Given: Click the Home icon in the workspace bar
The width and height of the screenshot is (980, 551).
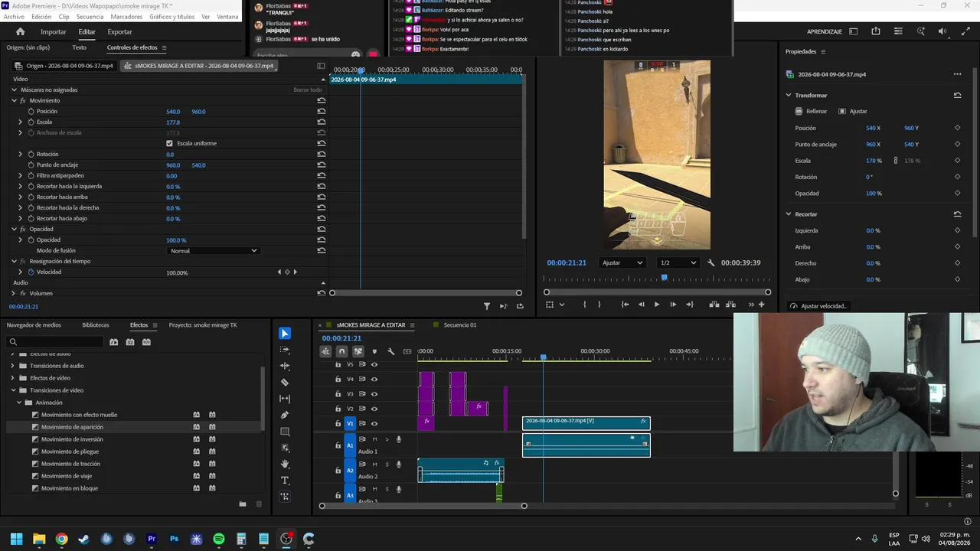Looking at the screenshot, I should [x=20, y=31].
